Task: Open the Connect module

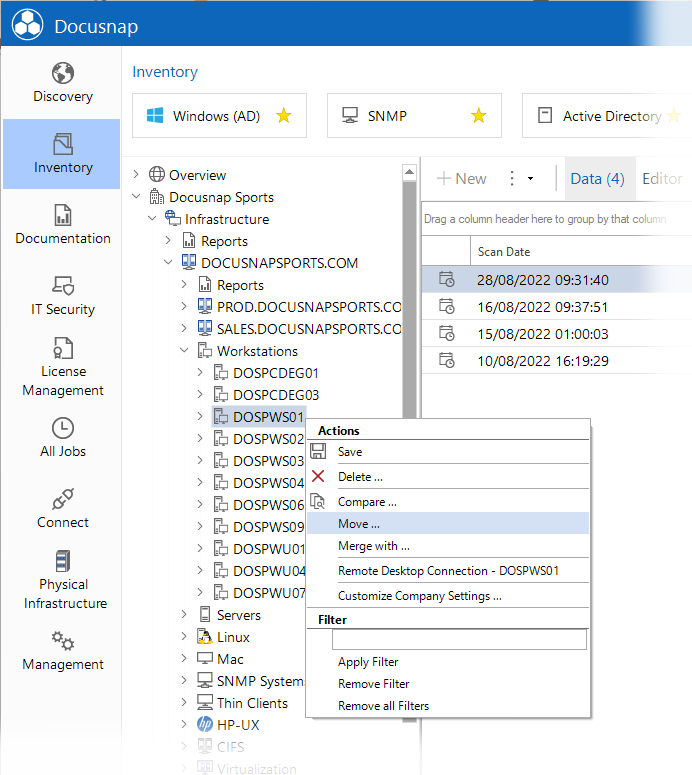Action: coord(63,509)
